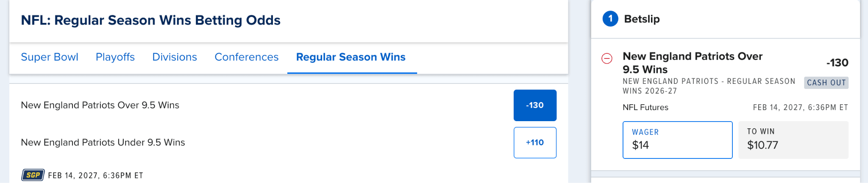Click the CASH OUT badge
This screenshot has height=183, width=868.
click(x=826, y=83)
